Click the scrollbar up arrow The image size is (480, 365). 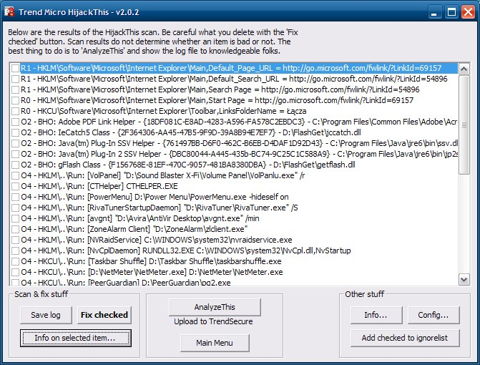(464, 69)
